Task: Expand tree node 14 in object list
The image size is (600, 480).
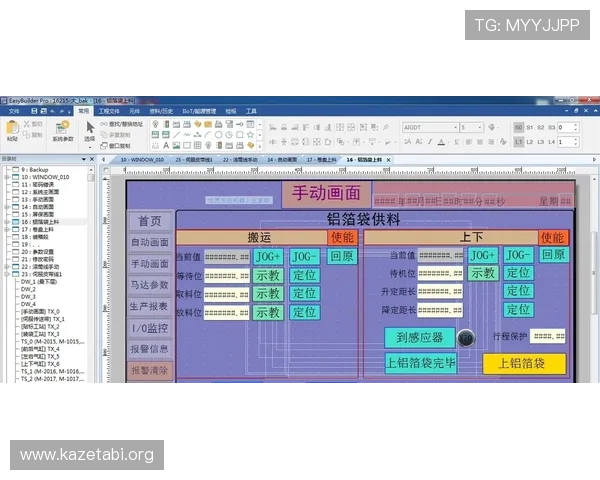Action: [x=7, y=207]
